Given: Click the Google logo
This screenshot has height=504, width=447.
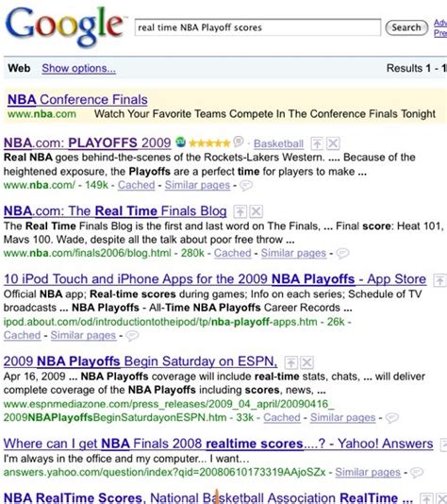Looking at the screenshot, I should [x=65, y=26].
